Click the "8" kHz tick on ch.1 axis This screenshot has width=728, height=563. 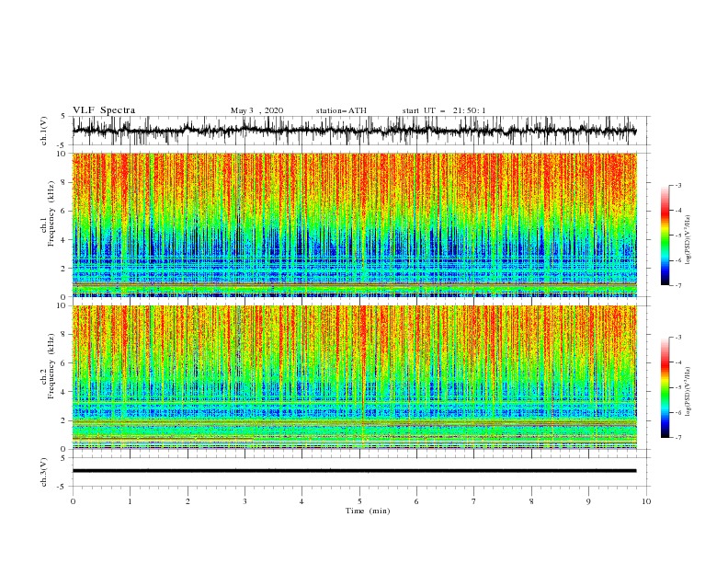pyautogui.click(x=65, y=182)
